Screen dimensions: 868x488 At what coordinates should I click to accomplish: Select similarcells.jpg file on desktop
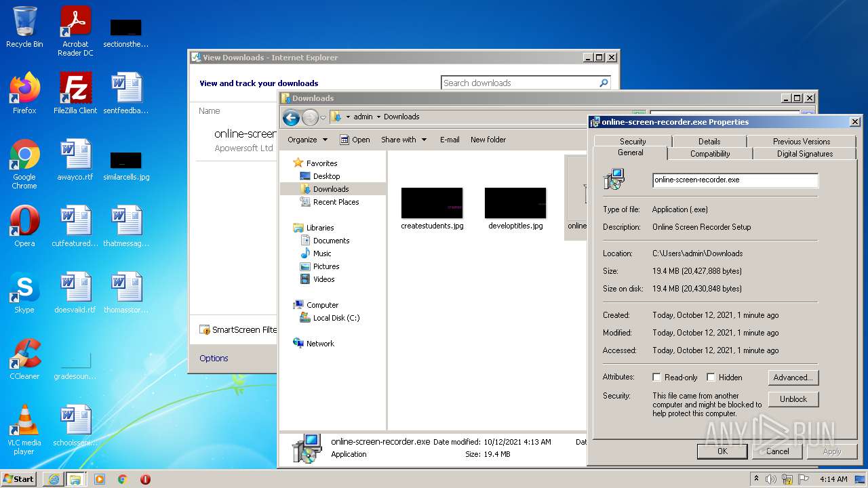[126, 167]
